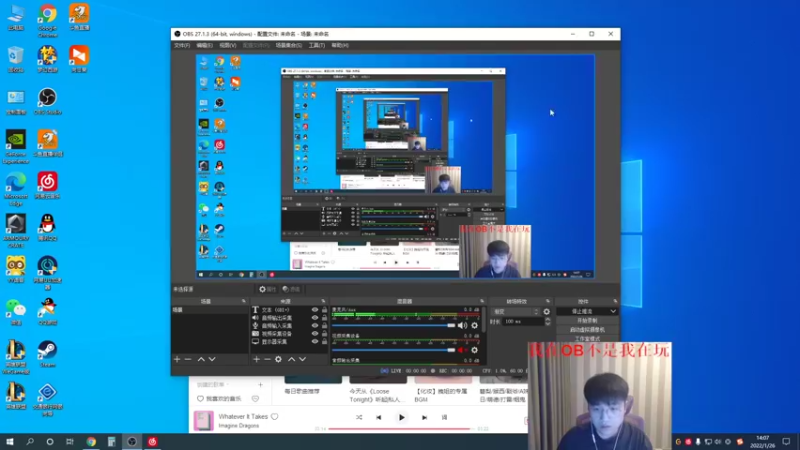Remove the selected scene with minus icon
800x450 pixels.
tap(188, 359)
